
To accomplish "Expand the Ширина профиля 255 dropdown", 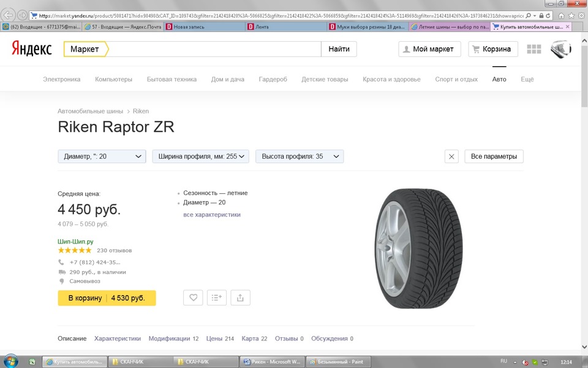I will pos(202,156).
